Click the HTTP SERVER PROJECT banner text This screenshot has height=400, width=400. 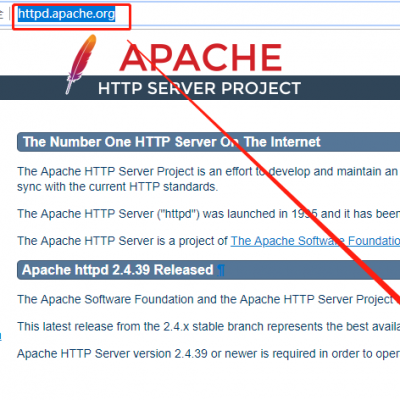(x=199, y=89)
